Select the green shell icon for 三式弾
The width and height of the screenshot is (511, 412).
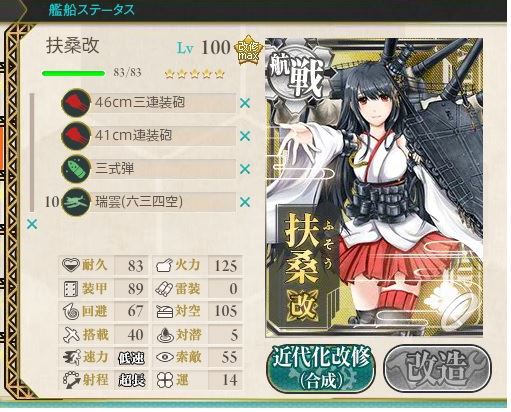(x=76, y=169)
